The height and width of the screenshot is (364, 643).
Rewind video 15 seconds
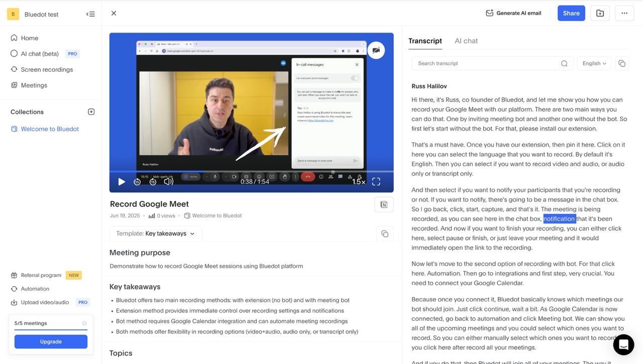click(137, 182)
